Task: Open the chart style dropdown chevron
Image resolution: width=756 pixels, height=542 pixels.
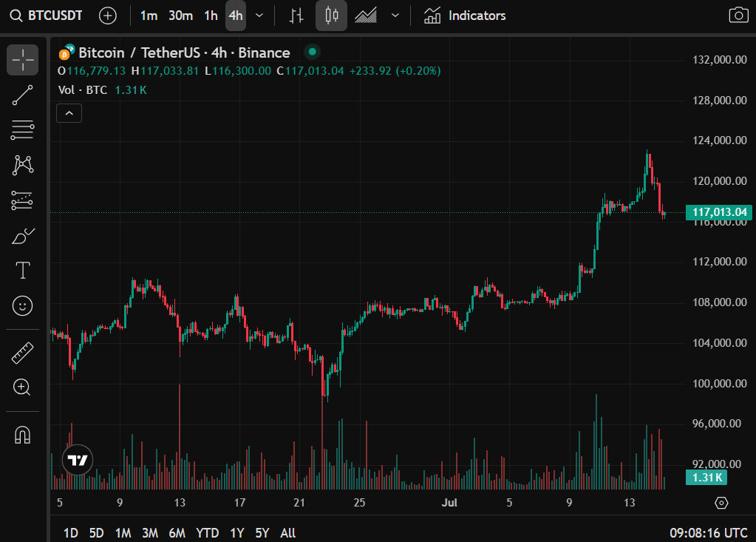Action: pos(395,16)
